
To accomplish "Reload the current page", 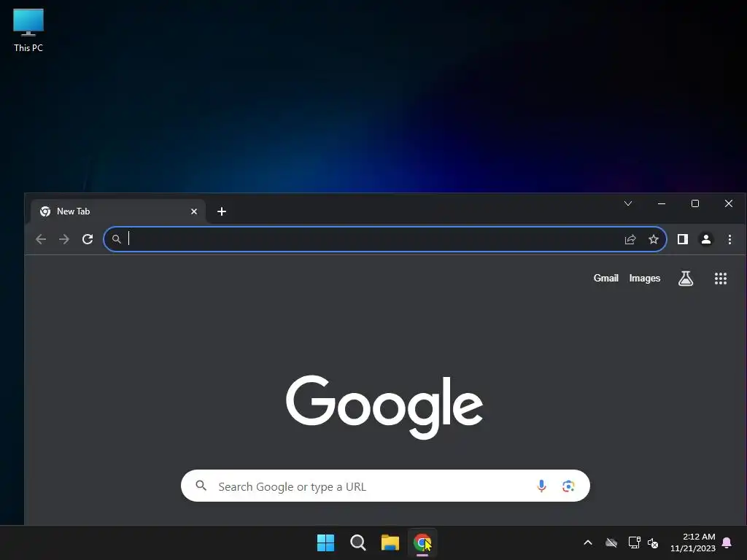I will pyautogui.click(x=88, y=239).
